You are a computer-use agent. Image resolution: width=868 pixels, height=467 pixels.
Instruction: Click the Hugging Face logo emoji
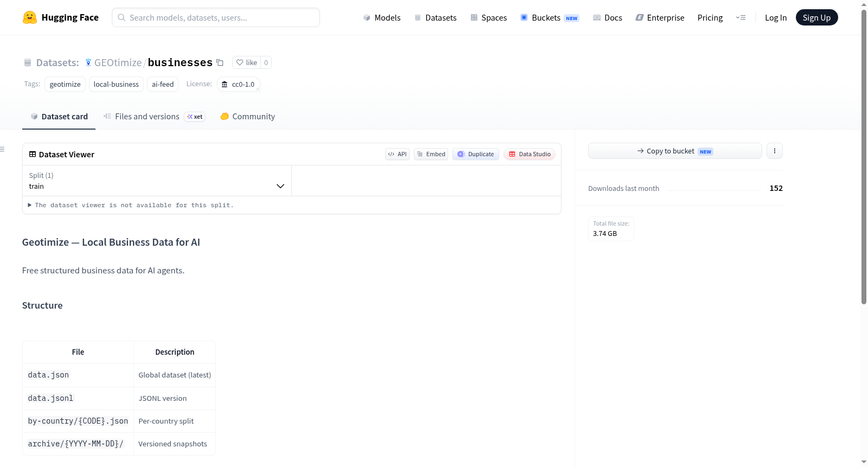(x=29, y=17)
